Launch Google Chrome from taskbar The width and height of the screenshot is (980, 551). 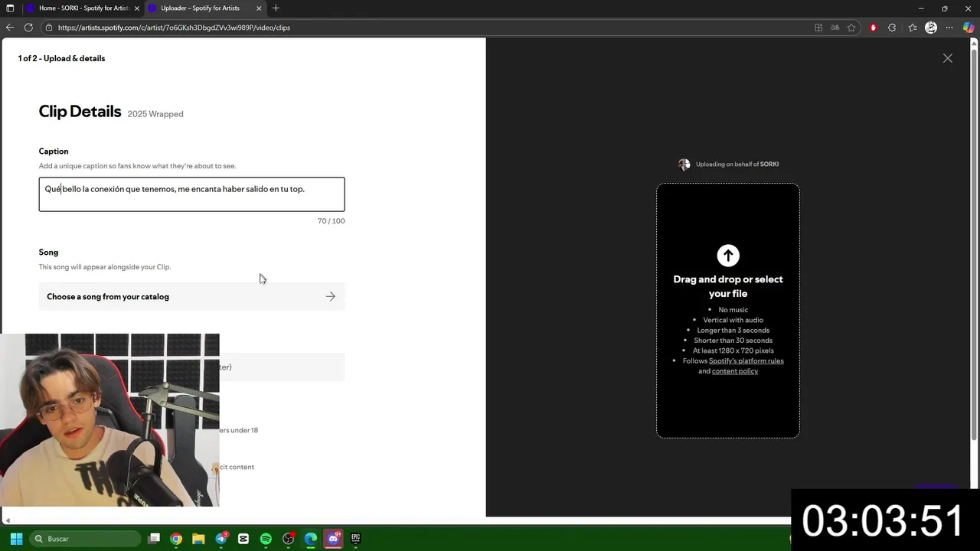[x=176, y=539]
